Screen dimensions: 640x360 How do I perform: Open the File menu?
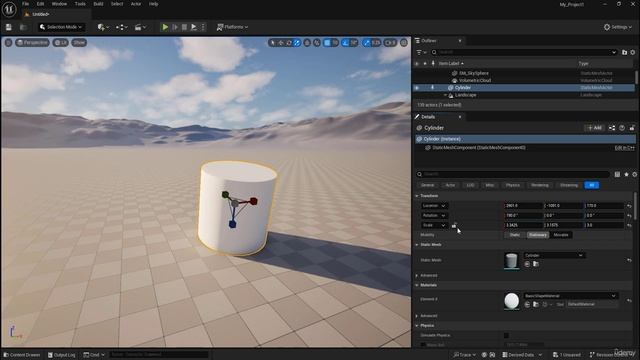(x=25, y=4)
